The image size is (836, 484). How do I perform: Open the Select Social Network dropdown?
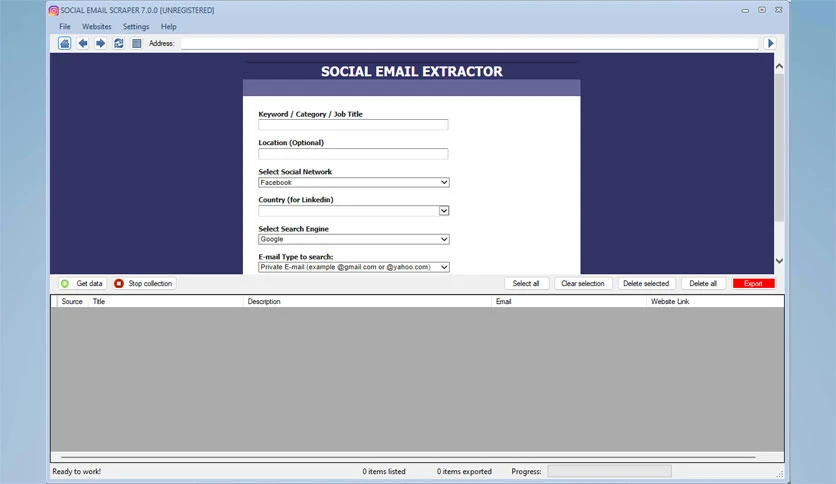[353, 182]
